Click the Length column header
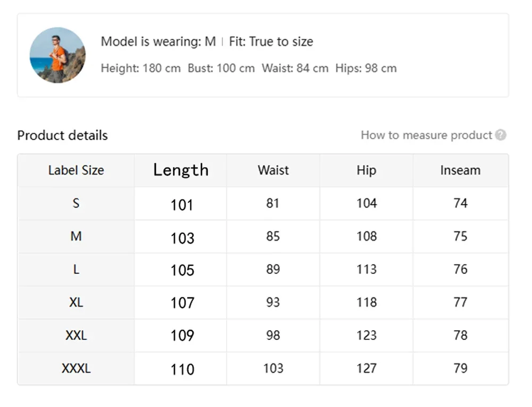 (181, 170)
